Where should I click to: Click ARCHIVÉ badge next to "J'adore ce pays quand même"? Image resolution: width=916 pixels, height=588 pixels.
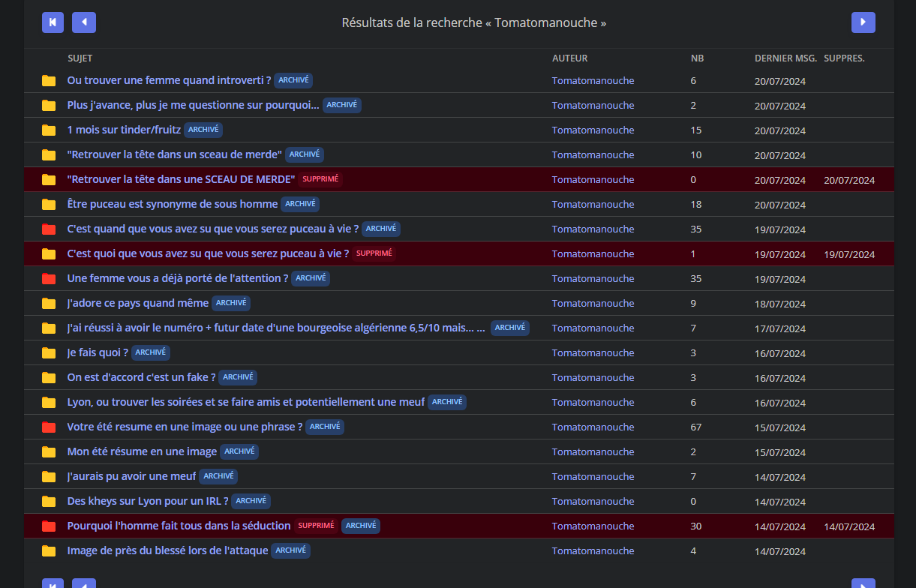point(231,303)
